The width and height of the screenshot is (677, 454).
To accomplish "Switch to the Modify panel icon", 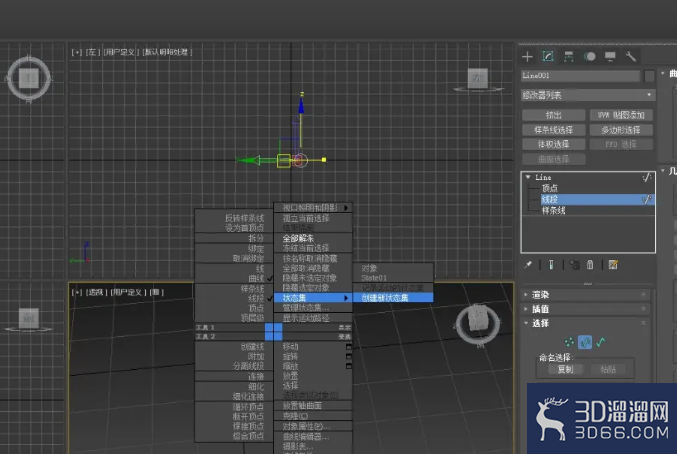I will 548,57.
